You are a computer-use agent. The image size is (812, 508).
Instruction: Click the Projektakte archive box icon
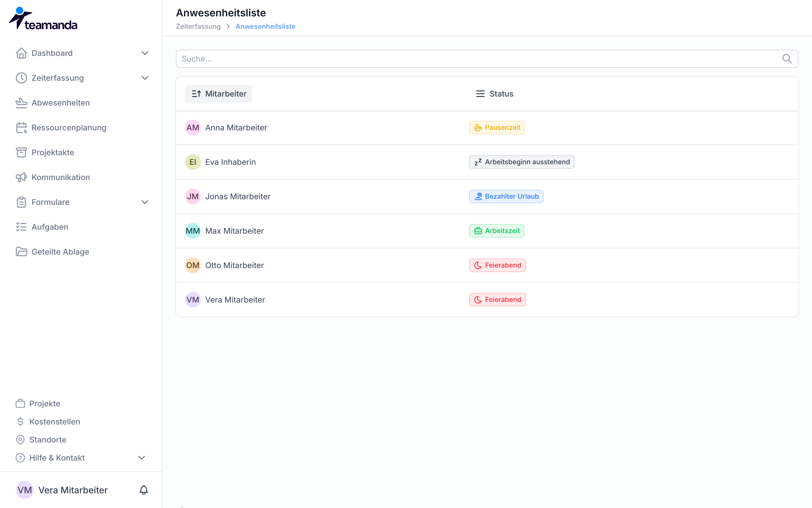click(x=21, y=152)
